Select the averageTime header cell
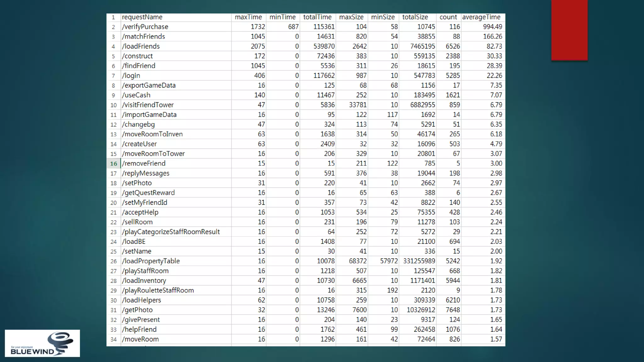 click(482, 17)
